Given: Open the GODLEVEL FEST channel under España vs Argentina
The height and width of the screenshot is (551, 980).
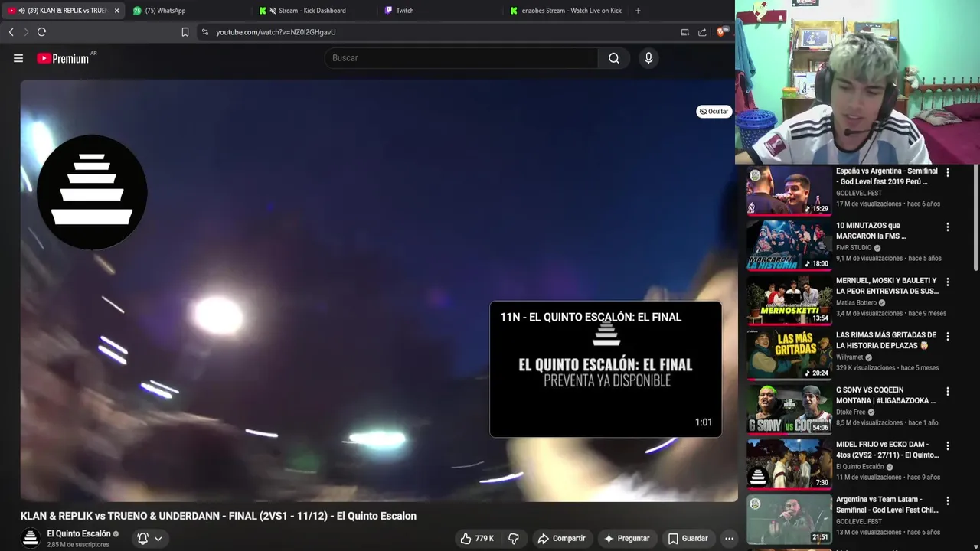Looking at the screenshot, I should [859, 193].
